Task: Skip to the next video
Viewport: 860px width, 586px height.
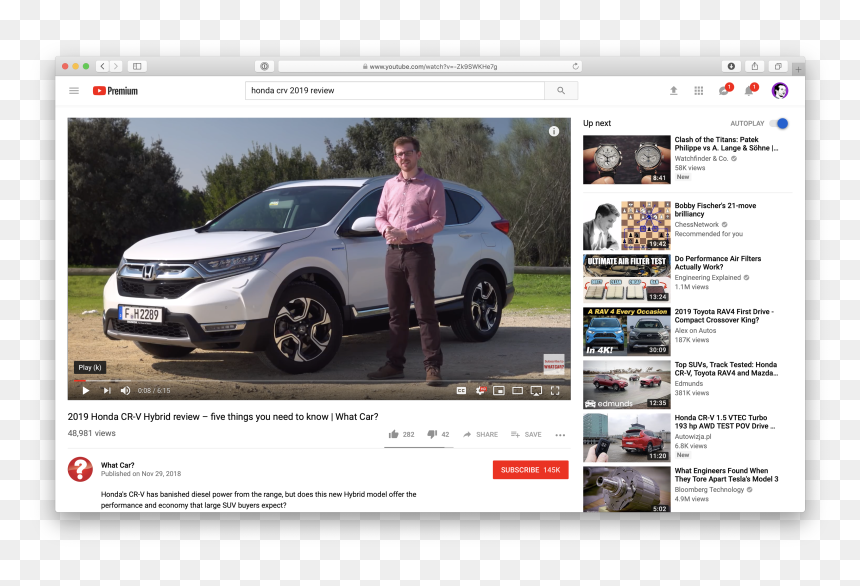Action: coord(106,391)
